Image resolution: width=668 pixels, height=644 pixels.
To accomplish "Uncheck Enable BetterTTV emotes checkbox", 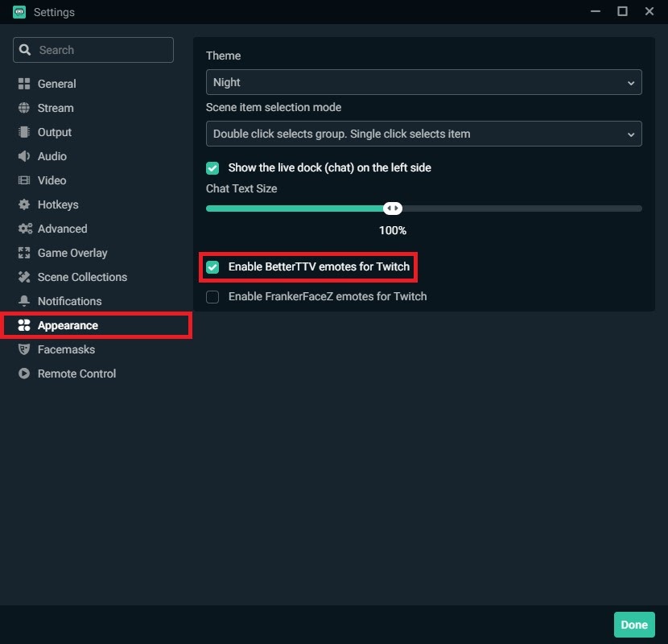I will (212, 266).
